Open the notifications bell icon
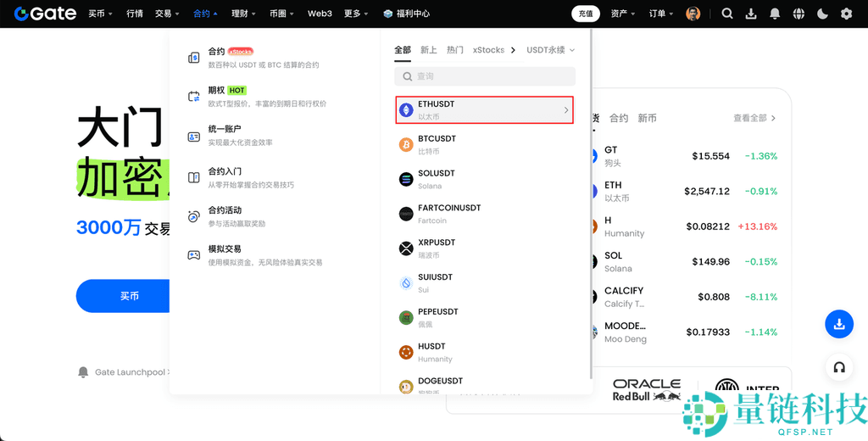This screenshot has width=868, height=441. tap(775, 14)
